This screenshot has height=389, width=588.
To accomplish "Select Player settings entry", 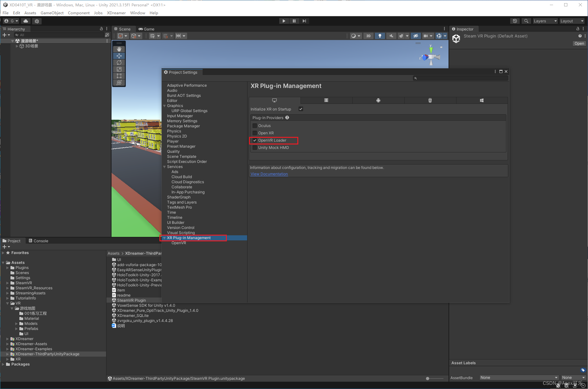I will (x=173, y=141).
